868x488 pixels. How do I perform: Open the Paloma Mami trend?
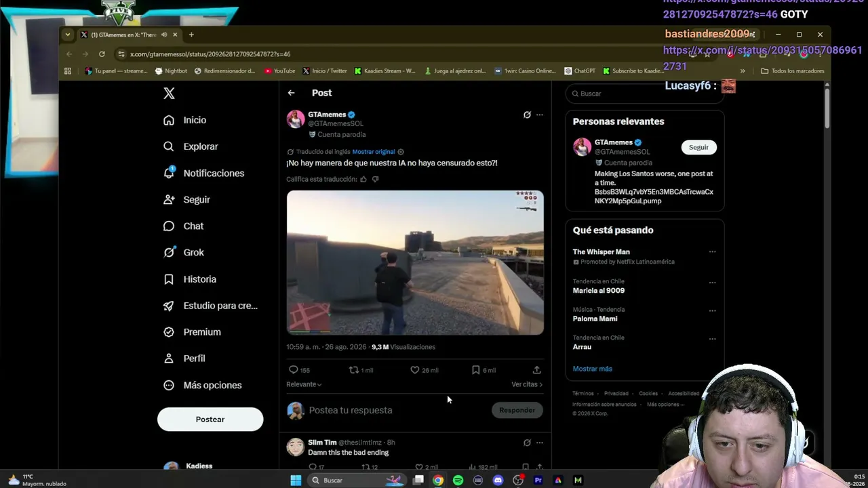pos(595,319)
